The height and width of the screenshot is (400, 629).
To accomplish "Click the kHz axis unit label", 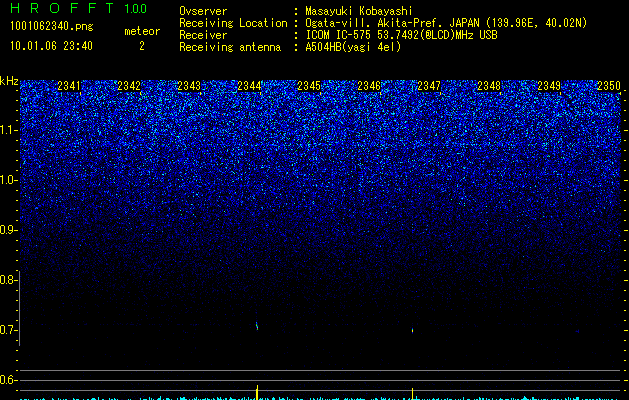I will pyautogui.click(x=9, y=81).
